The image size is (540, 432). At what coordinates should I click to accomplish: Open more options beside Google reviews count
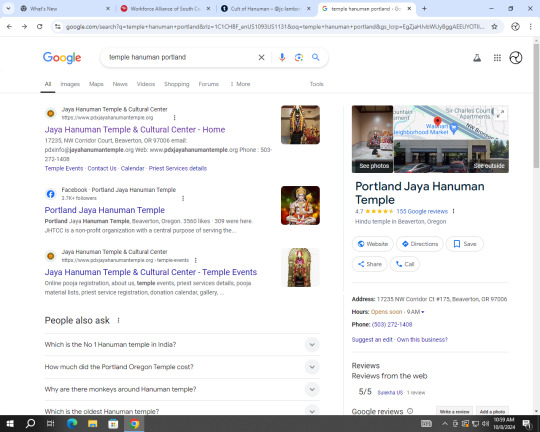pos(454,211)
